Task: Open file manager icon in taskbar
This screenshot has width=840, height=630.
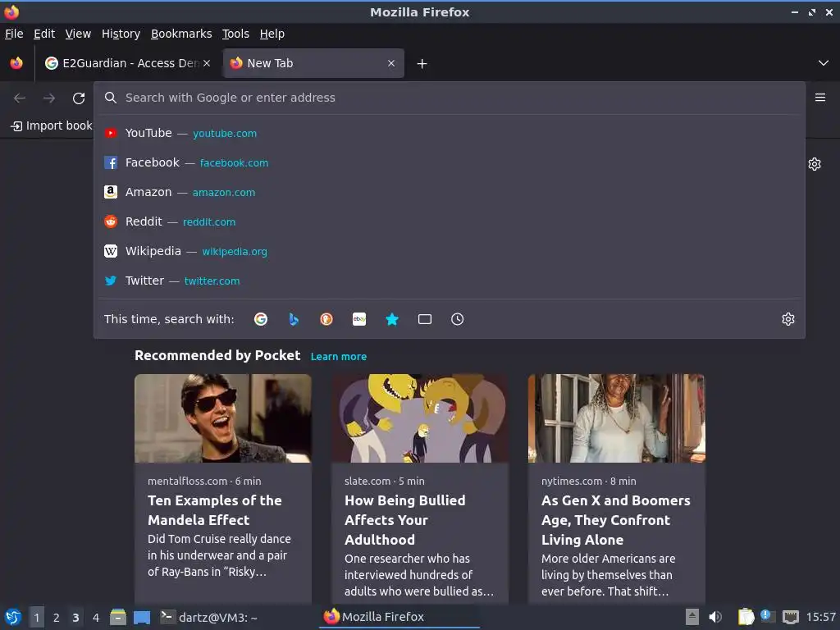Action: point(118,617)
